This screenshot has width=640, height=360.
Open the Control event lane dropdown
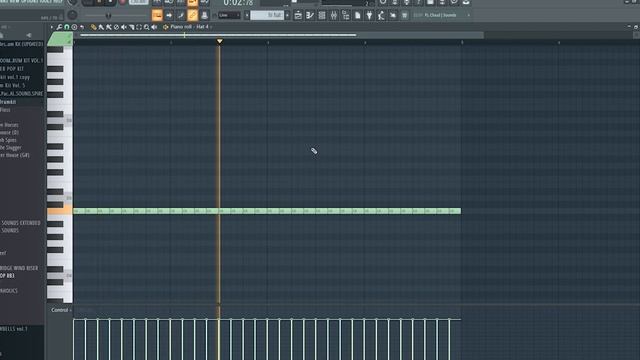pos(61,310)
